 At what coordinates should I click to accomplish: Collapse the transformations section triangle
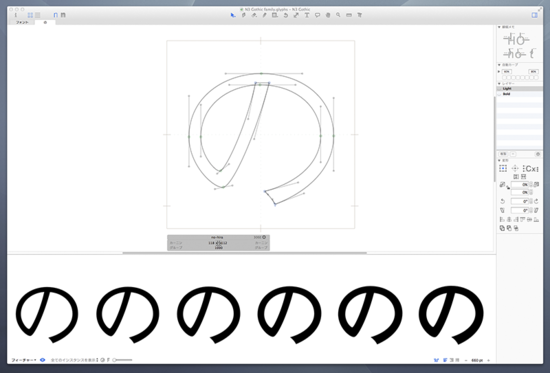(499, 160)
